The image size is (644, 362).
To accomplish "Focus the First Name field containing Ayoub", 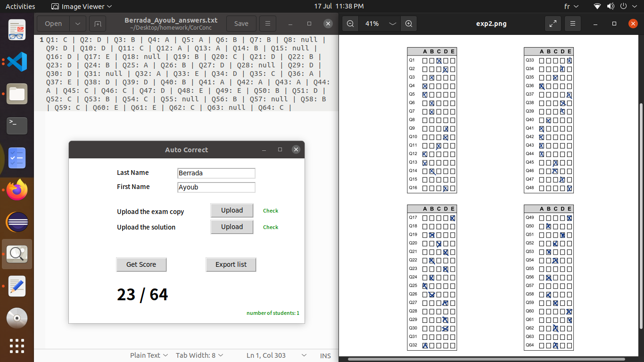I will click(x=216, y=187).
